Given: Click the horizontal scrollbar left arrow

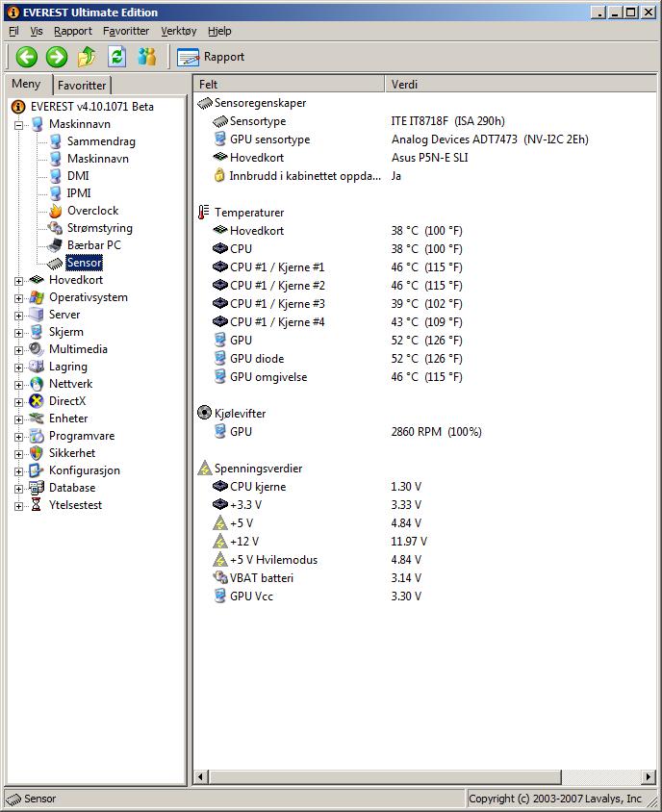Looking at the screenshot, I should click(x=201, y=776).
